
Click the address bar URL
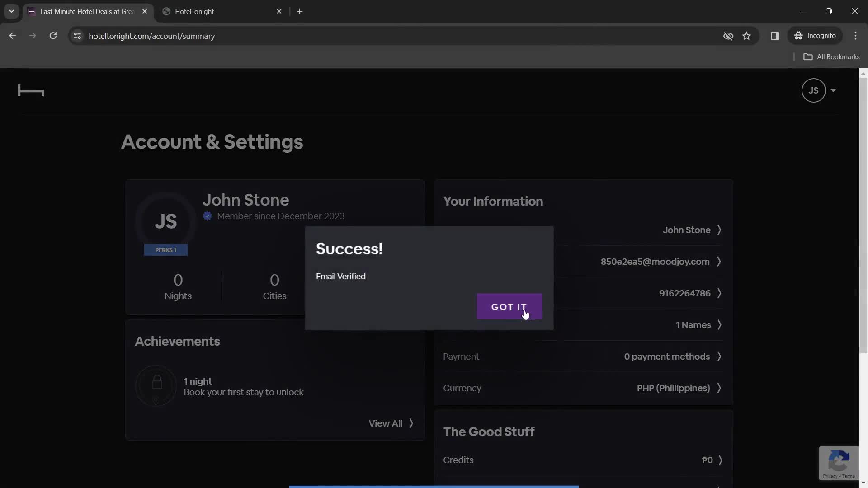click(x=151, y=36)
